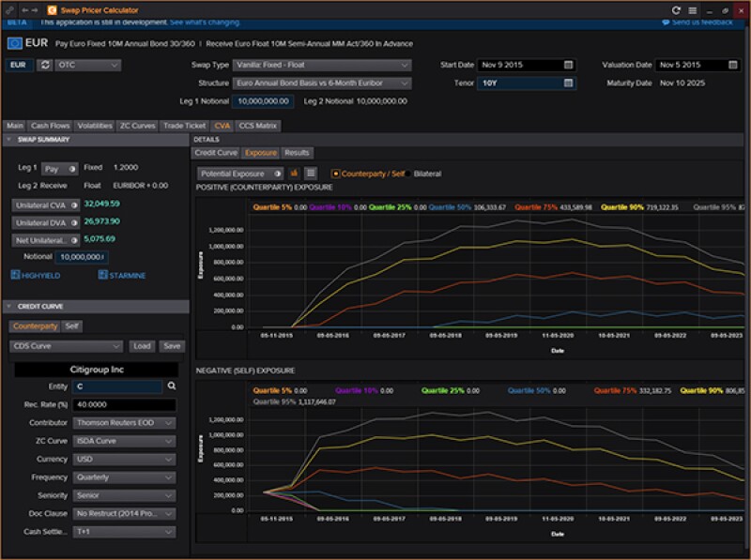Open the Valuation Date calendar picker
This screenshot has height=560, width=751.
(x=733, y=65)
